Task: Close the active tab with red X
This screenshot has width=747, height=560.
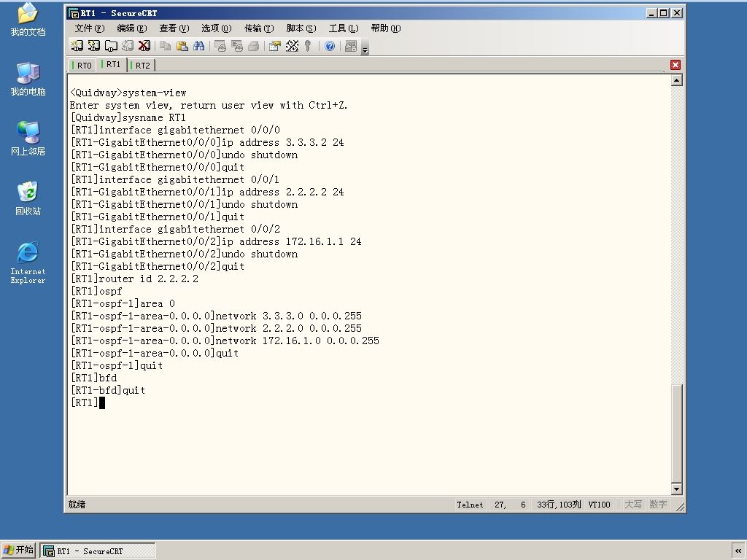Action: click(x=675, y=65)
